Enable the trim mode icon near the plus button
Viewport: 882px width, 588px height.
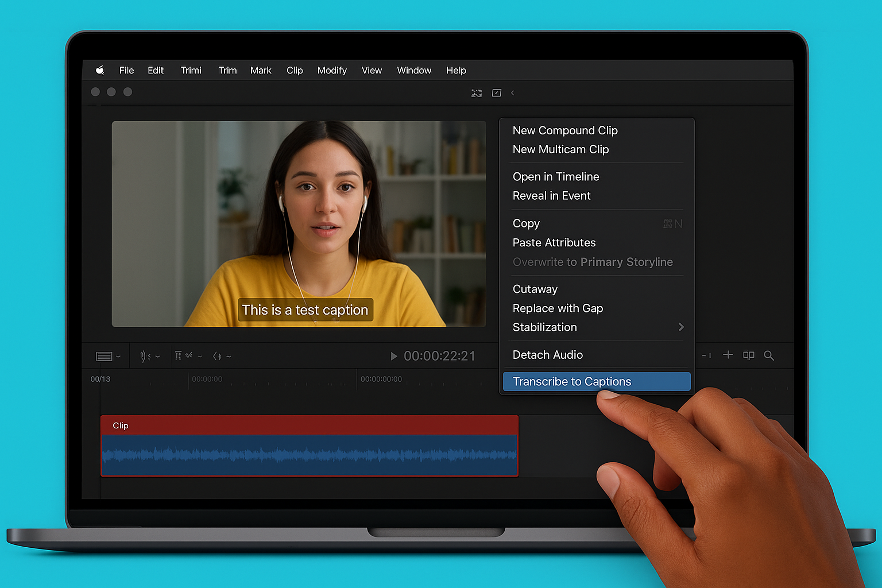(707, 355)
